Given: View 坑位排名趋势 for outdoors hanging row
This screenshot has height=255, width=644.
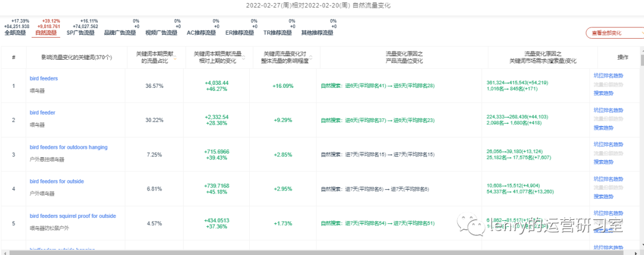Looking at the screenshot, I should pos(608,145).
